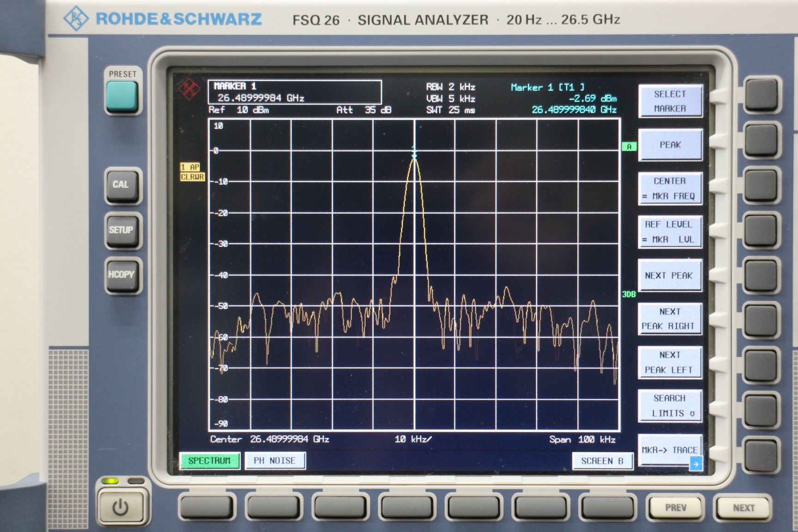The height and width of the screenshot is (532, 798).
Task: Push hardware key below PH NOISE tab
Action: coord(274,507)
